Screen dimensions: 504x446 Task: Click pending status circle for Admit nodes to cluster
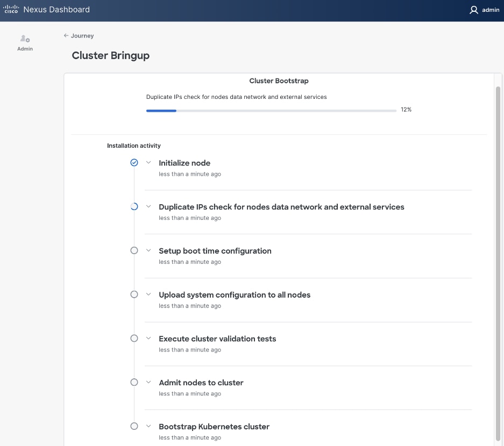click(134, 382)
